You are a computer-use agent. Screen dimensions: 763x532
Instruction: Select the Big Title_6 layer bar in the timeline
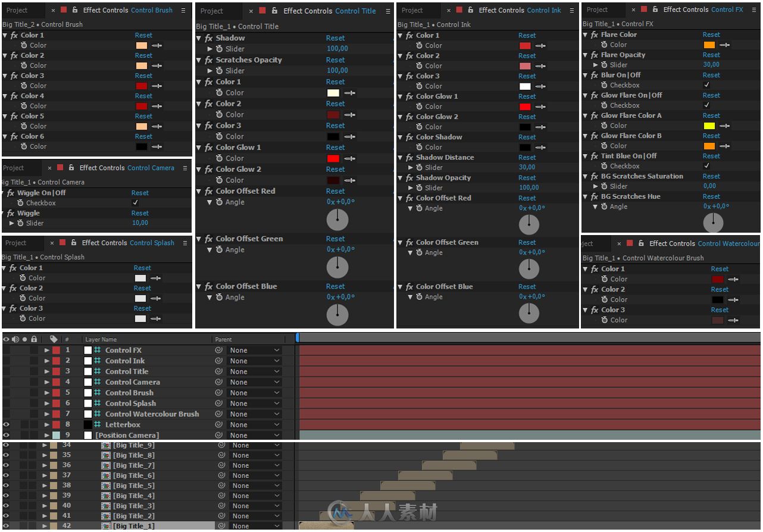[425, 475]
